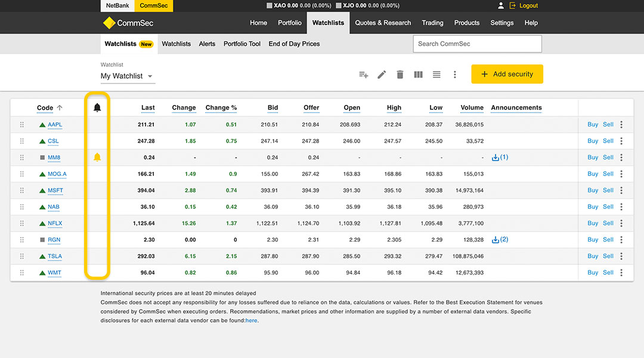The height and width of the screenshot is (358, 644).
Task: Click the drag handle for CSL row
Action: click(x=22, y=141)
